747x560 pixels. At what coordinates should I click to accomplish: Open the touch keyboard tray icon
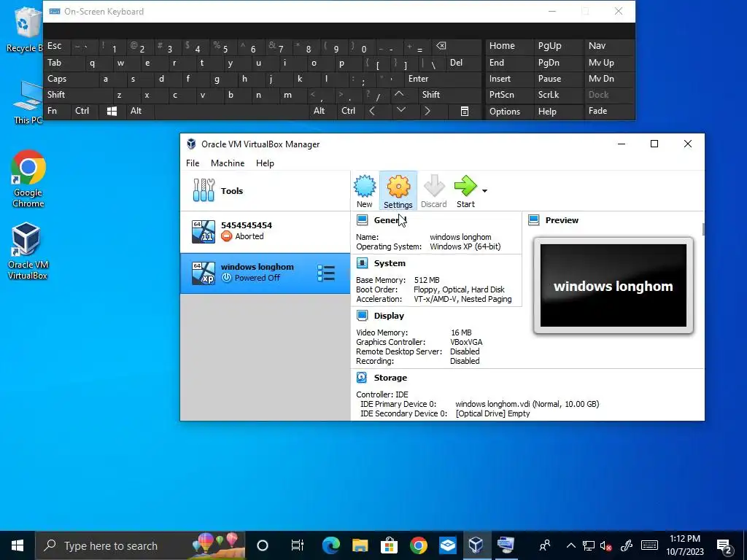[649, 545]
